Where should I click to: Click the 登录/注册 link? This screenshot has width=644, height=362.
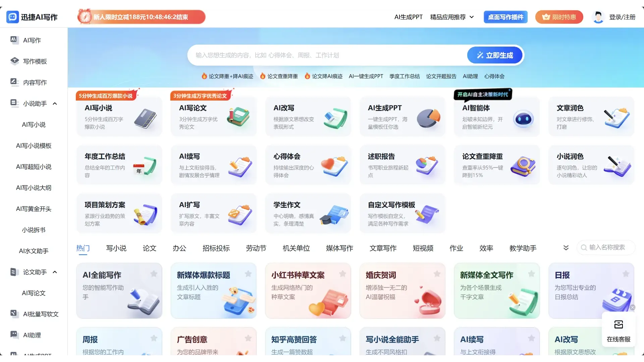pyautogui.click(x=622, y=17)
